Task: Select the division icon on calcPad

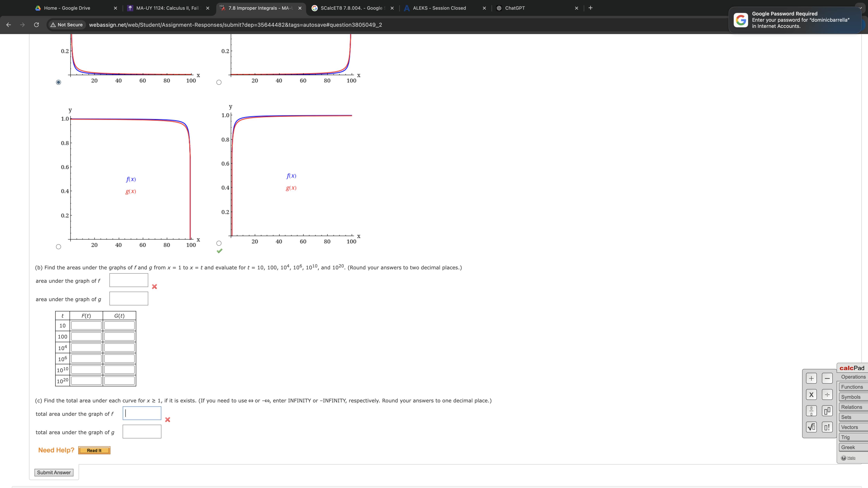Action: (x=827, y=394)
